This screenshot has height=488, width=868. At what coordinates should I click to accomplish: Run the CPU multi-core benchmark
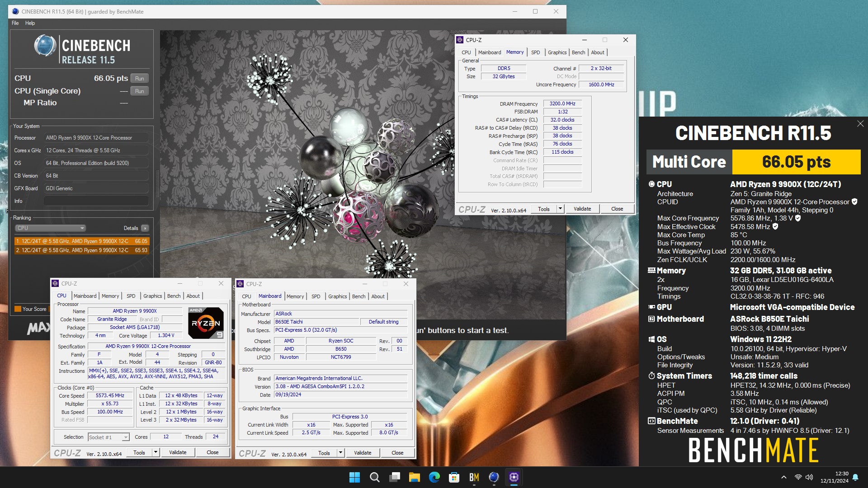point(140,79)
